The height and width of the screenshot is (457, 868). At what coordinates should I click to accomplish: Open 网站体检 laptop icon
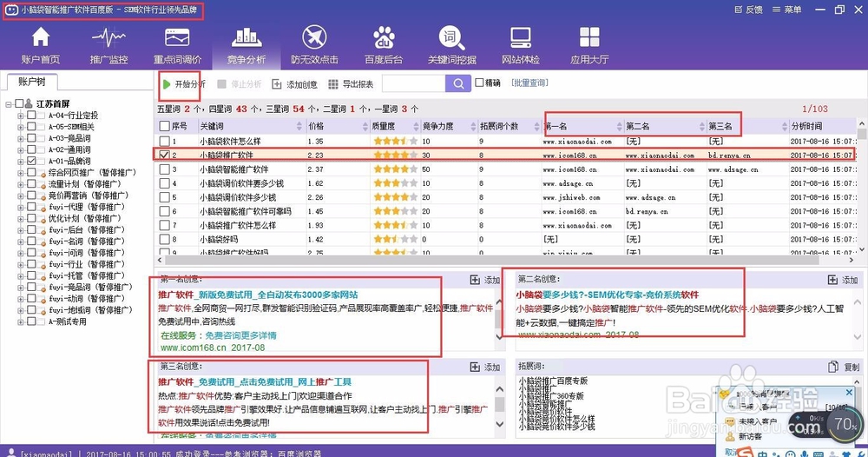(x=520, y=37)
